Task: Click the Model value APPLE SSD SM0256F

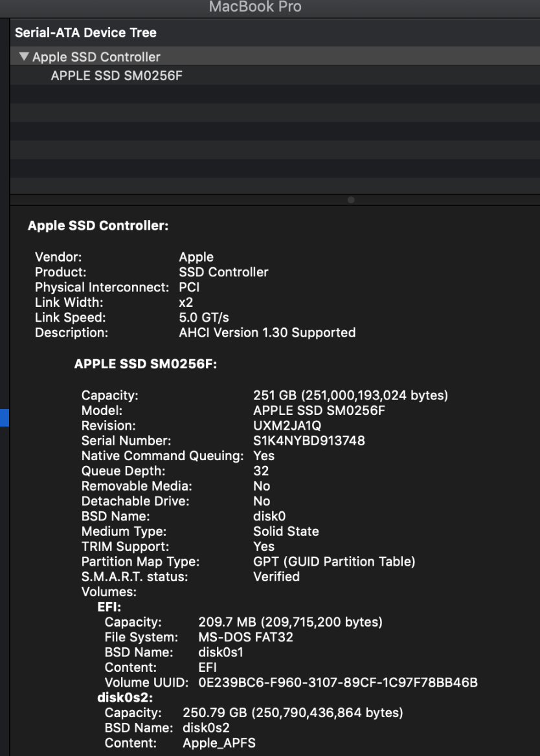Action: [319, 410]
